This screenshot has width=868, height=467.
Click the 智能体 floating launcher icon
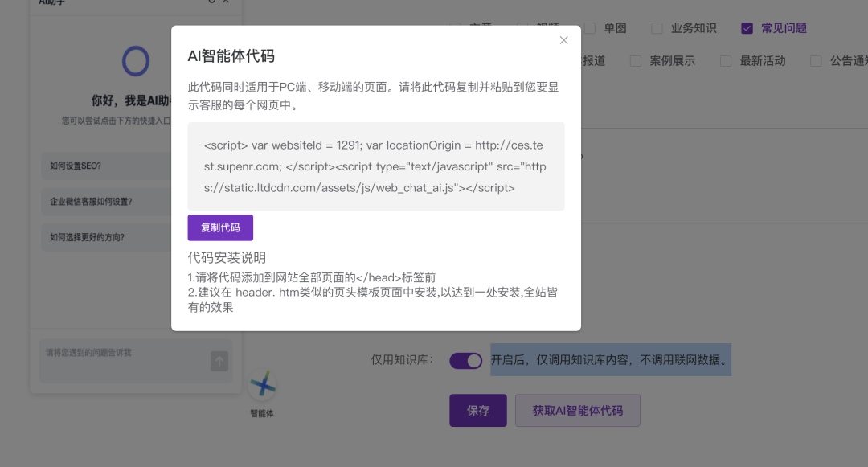click(262, 387)
